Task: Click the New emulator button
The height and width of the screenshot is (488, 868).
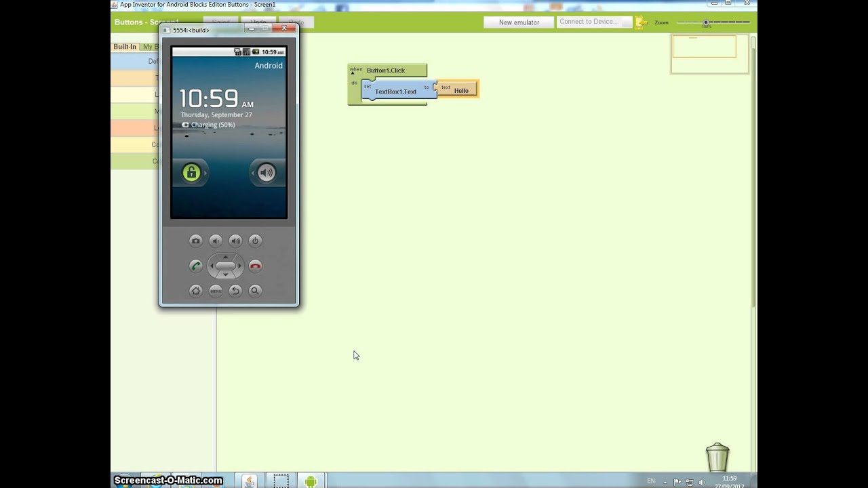Action: (x=519, y=22)
